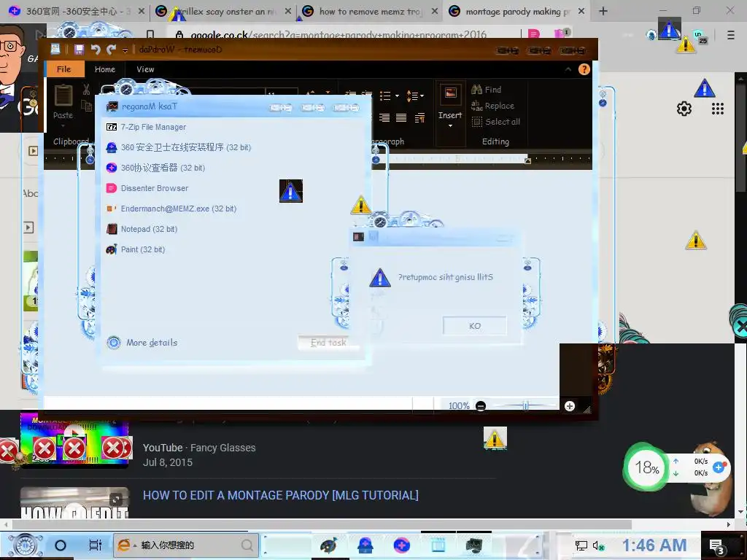The width and height of the screenshot is (747, 560).
Task: Open the Google apps grid icon
Action: [x=718, y=109]
